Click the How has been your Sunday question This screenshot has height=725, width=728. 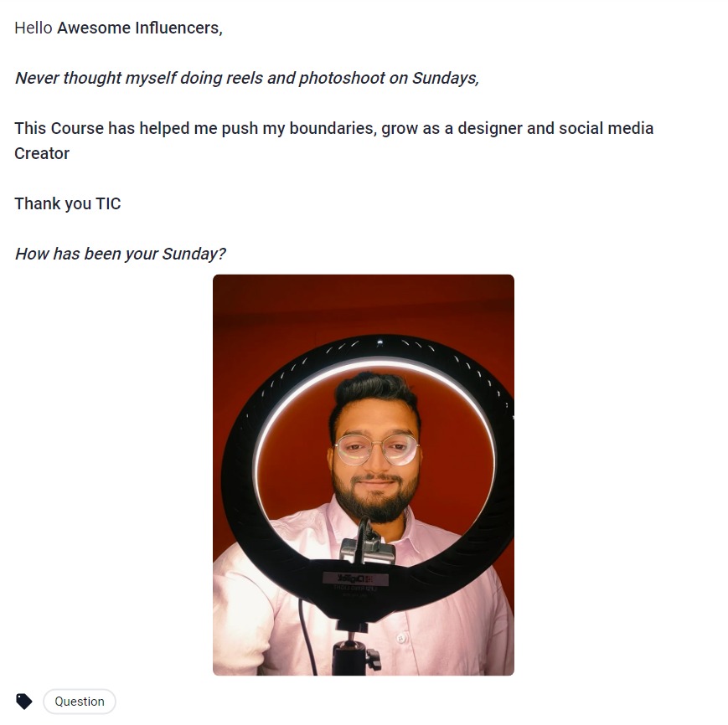[x=121, y=254]
